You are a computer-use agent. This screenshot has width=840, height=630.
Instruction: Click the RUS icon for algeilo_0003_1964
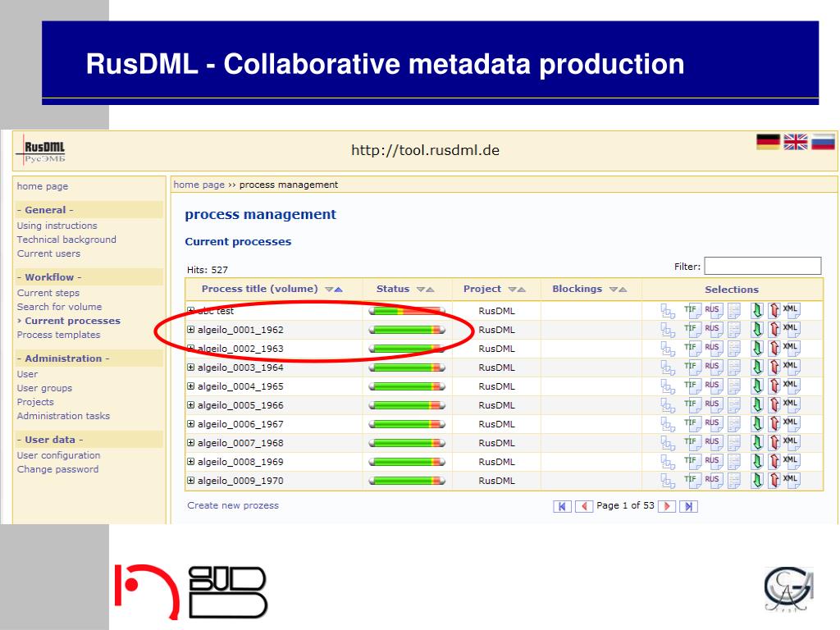(x=713, y=367)
